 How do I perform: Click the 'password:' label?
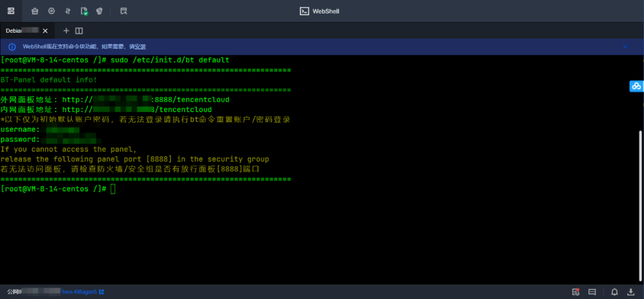pyautogui.click(x=20, y=139)
